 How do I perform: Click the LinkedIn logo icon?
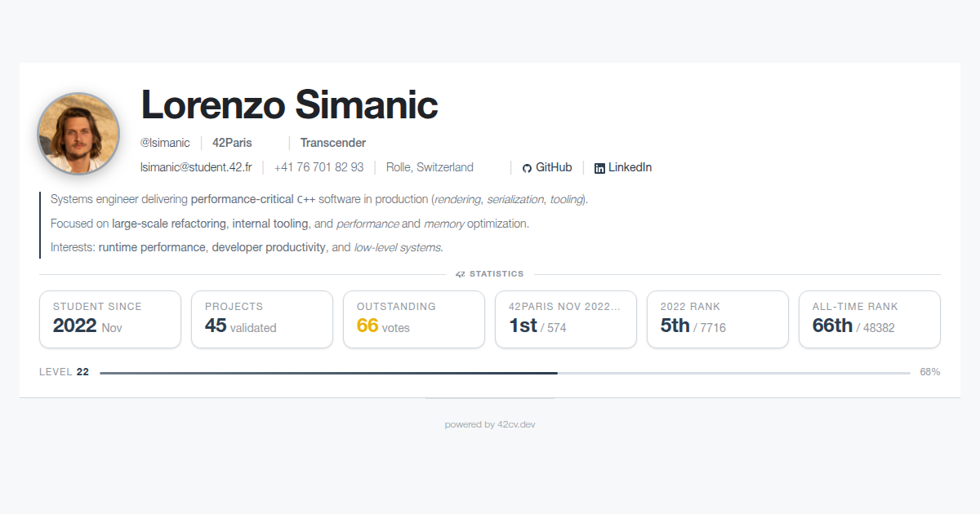(599, 168)
